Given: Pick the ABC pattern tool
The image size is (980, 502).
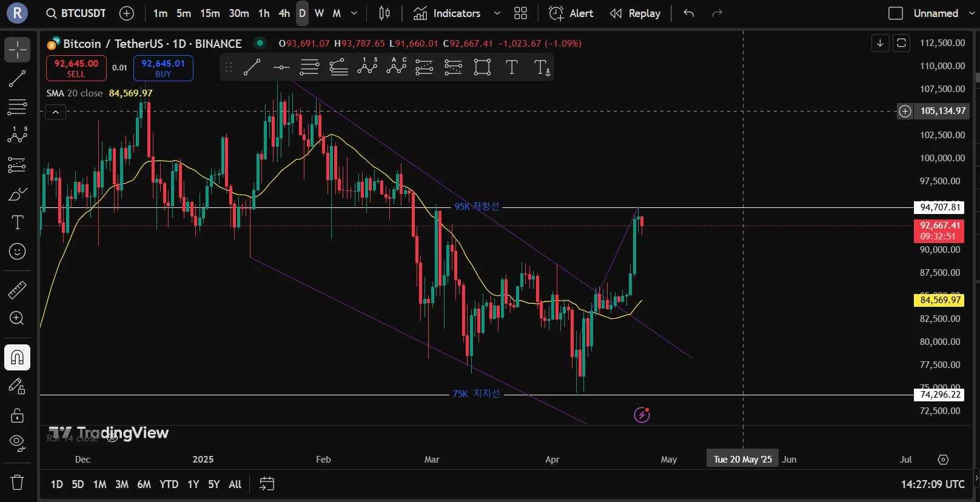Looking at the screenshot, I should [x=396, y=67].
